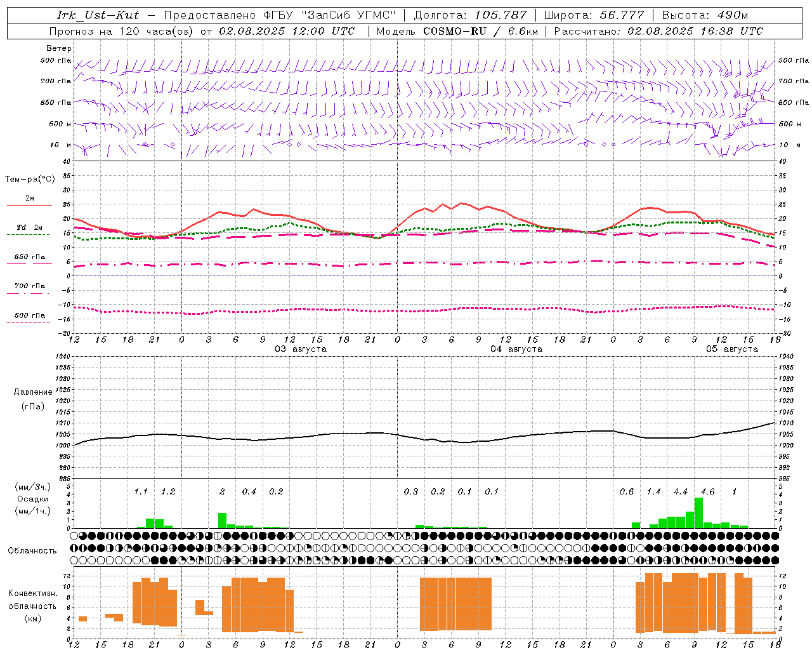Click the tallest green precipitation bar

pyautogui.click(x=698, y=513)
